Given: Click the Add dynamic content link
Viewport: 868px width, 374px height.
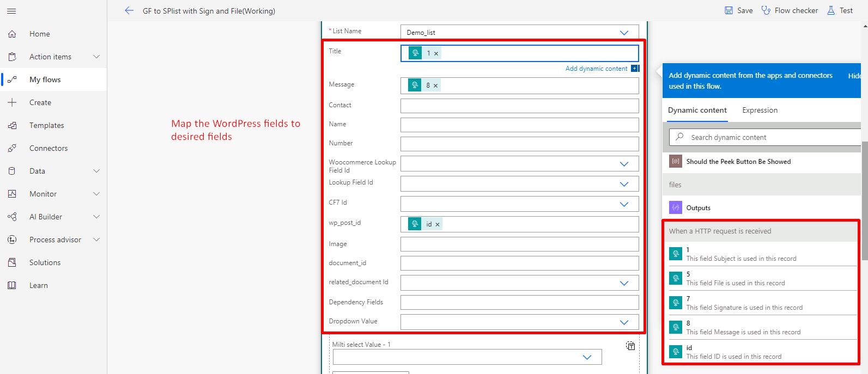Looking at the screenshot, I should click(596, 69).
